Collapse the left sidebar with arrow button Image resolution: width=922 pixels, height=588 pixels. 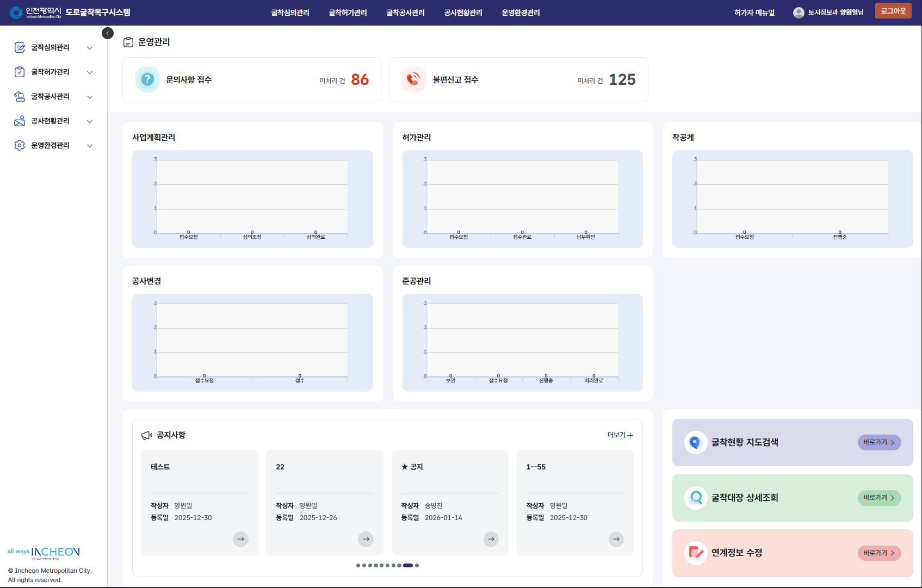point(108,33)
